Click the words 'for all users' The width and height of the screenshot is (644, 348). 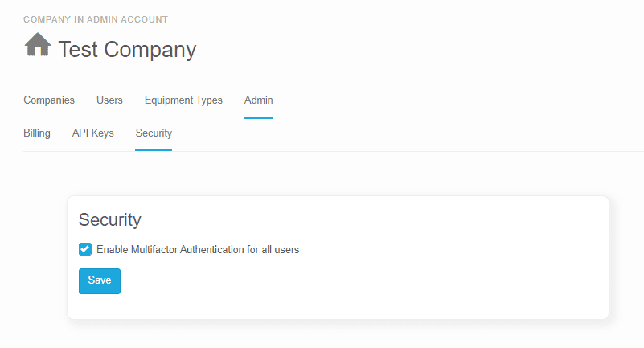click(x=273, y=249)
